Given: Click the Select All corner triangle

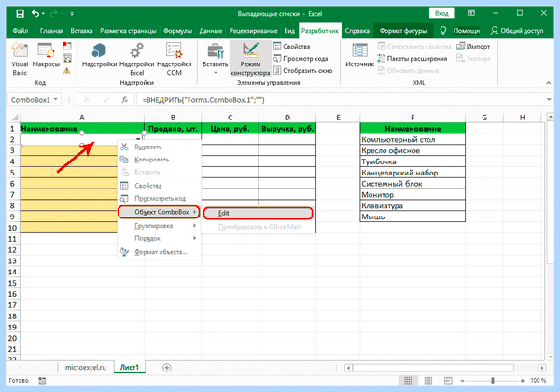Looking at the screenshot, I should (14, 118).
